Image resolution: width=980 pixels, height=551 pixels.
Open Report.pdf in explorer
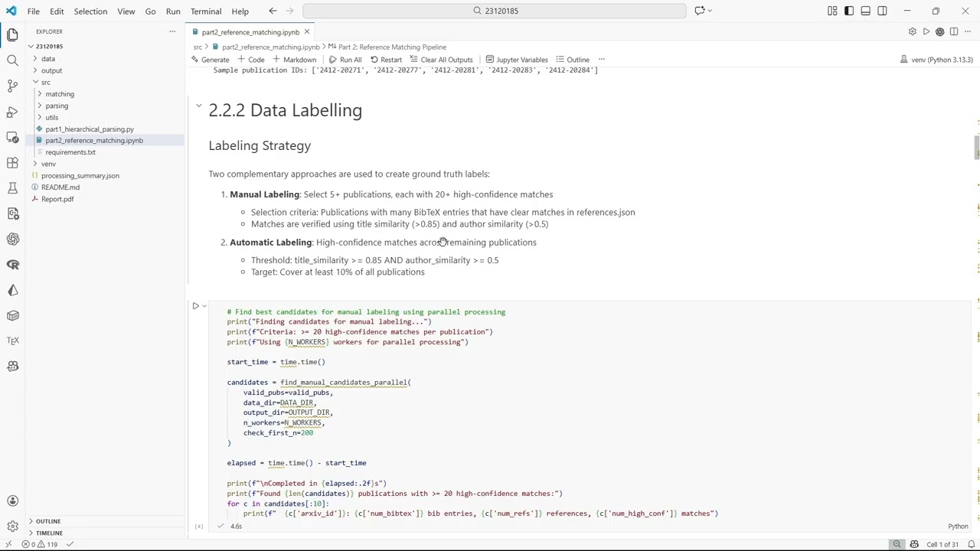57,199
